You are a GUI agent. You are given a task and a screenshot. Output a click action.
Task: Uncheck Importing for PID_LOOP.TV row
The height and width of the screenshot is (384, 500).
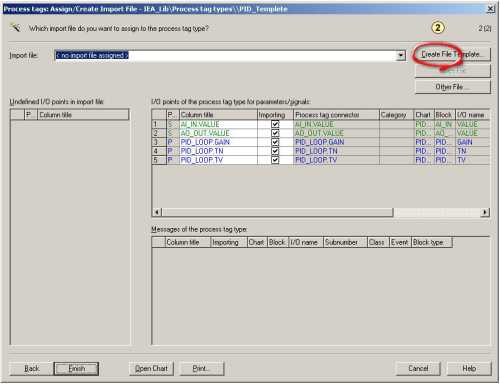coord(275,160)
